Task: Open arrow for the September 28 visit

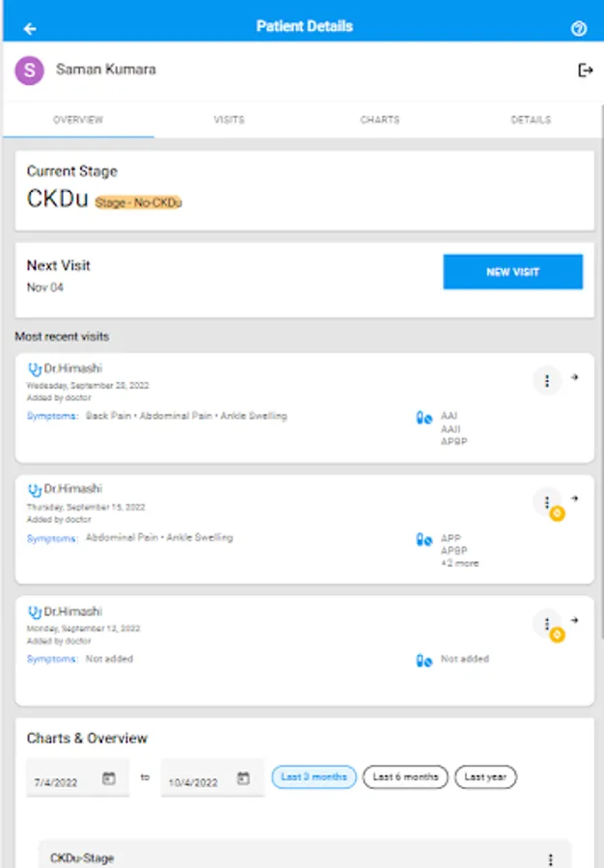Action: (x=575, y=377)
